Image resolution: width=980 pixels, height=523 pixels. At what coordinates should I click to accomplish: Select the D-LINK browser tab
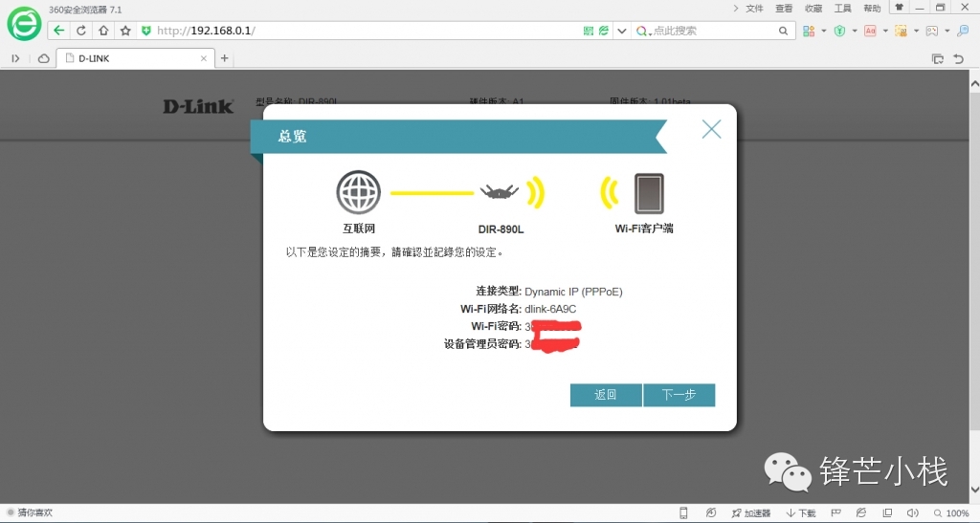coord(135,58)
